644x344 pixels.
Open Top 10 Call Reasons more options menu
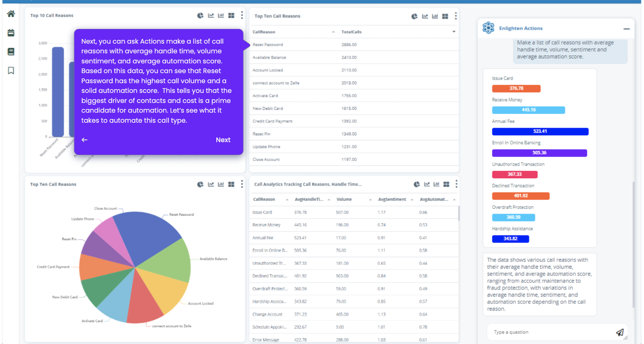pos(242,15)
